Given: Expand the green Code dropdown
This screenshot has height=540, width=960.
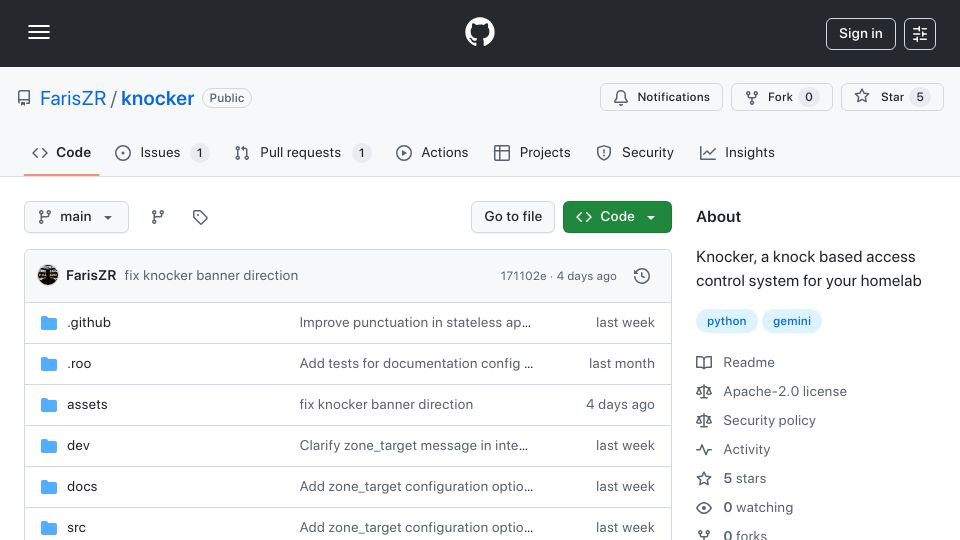Looking at the screenshot, I should click(617, 217).
